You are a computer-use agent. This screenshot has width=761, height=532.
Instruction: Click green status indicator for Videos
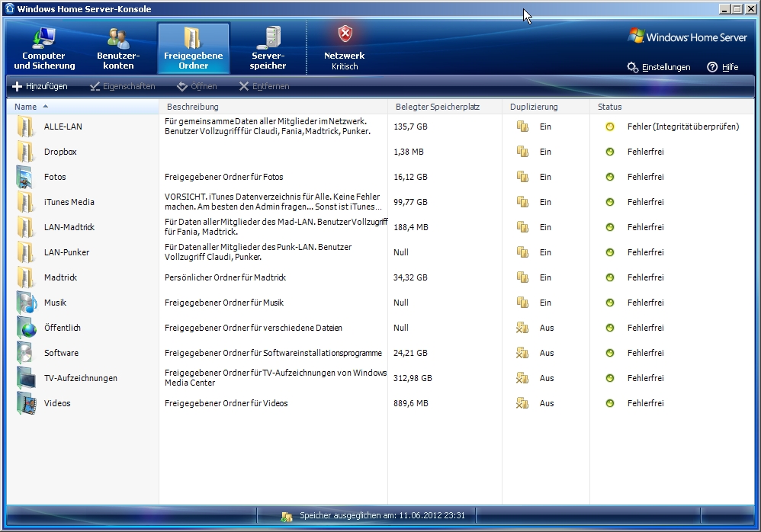(609, 403)
